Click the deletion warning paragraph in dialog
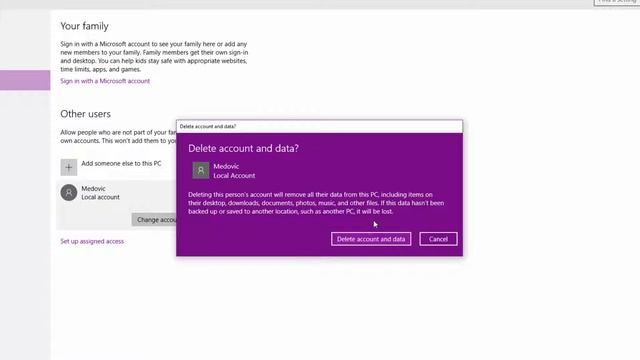The image size is (640, 360). pos(316,203)
